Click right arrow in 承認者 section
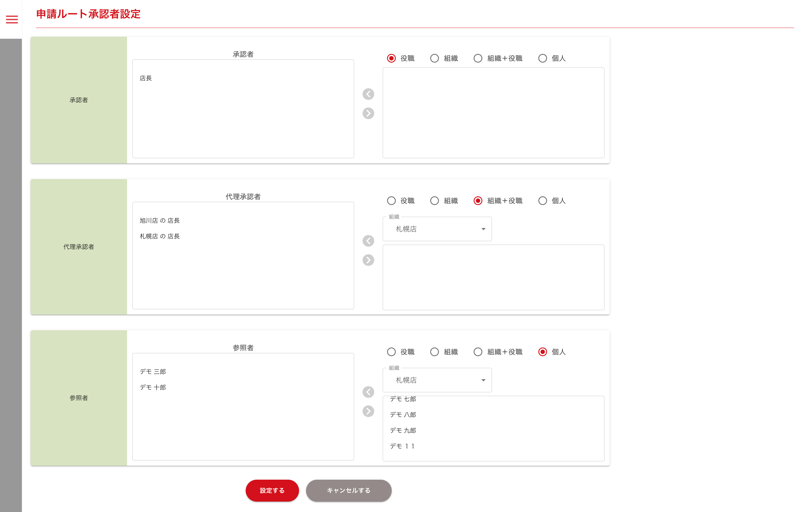This screenshot has width=812, height=512. click(368, 113)
